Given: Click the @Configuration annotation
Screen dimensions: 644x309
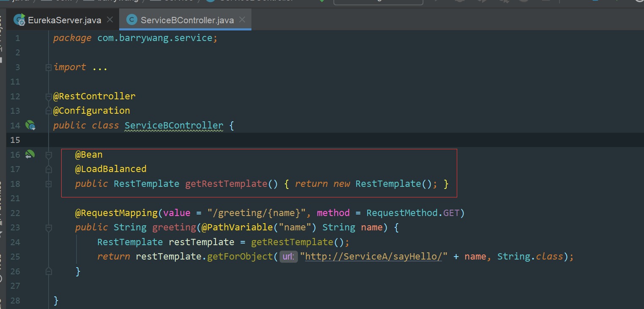Looking at the screenshot, I should (x=92, y=110).
